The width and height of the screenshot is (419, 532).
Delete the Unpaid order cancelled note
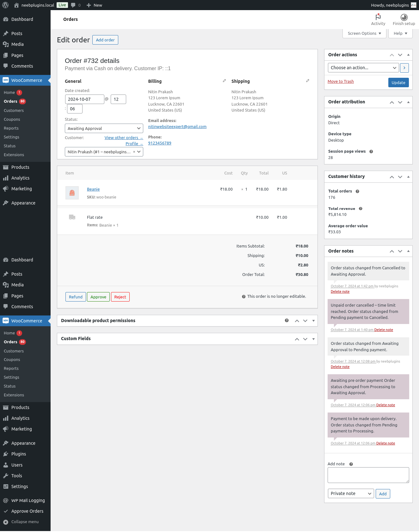[x=384, y=330]
